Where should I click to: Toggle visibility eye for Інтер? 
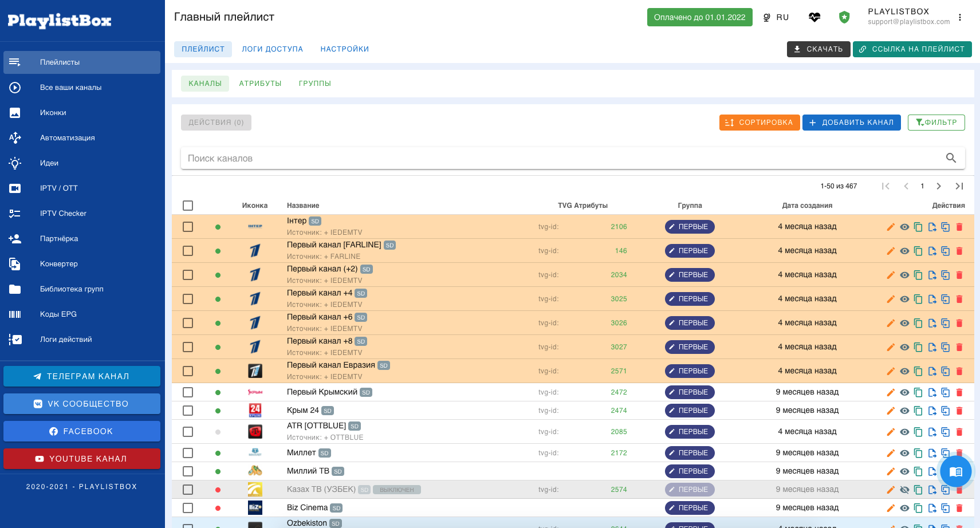(x=904, y=227)
